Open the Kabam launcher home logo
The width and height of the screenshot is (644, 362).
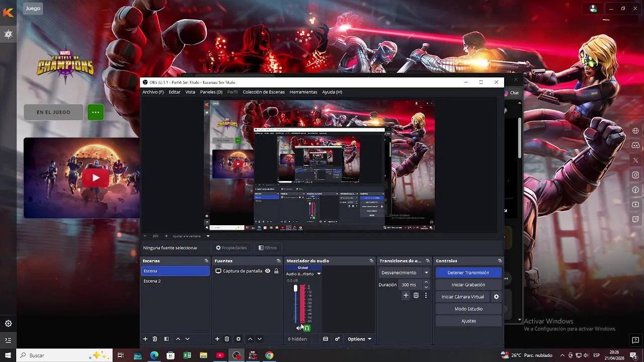coord(8,13)
